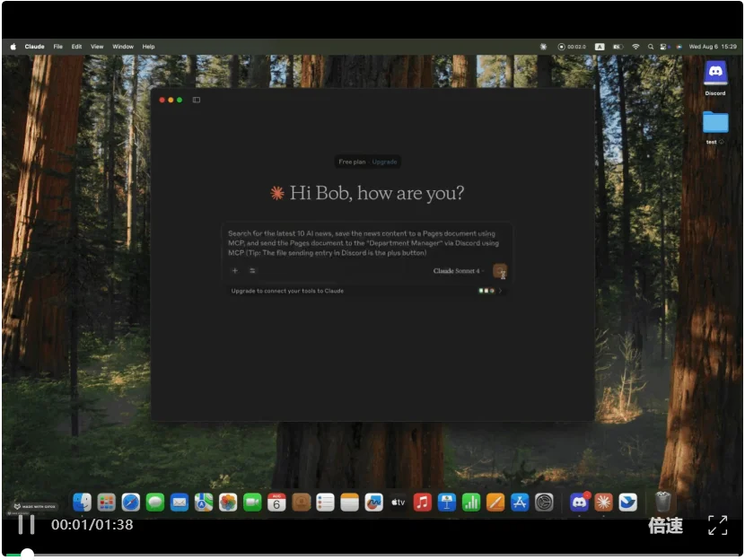This screenshot has width=745, height=560.
Task: Open the Window menu in menu bar
Action: click(x=123, y=47)
